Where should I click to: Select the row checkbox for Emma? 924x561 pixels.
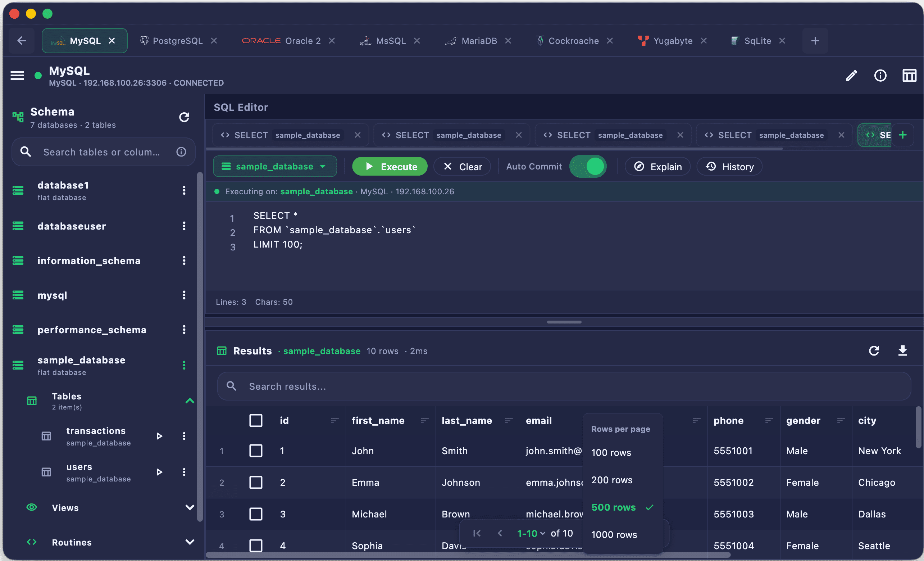click(256, 482)
